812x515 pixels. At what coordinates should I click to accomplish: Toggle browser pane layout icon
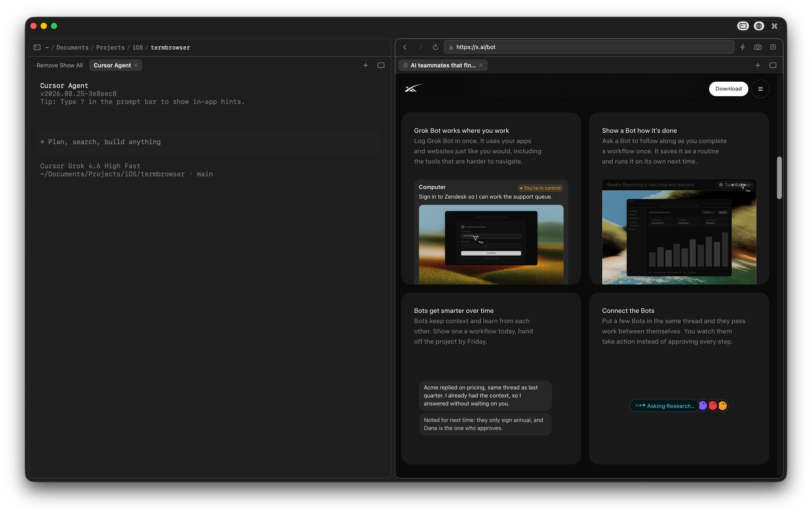coord(773,65)
